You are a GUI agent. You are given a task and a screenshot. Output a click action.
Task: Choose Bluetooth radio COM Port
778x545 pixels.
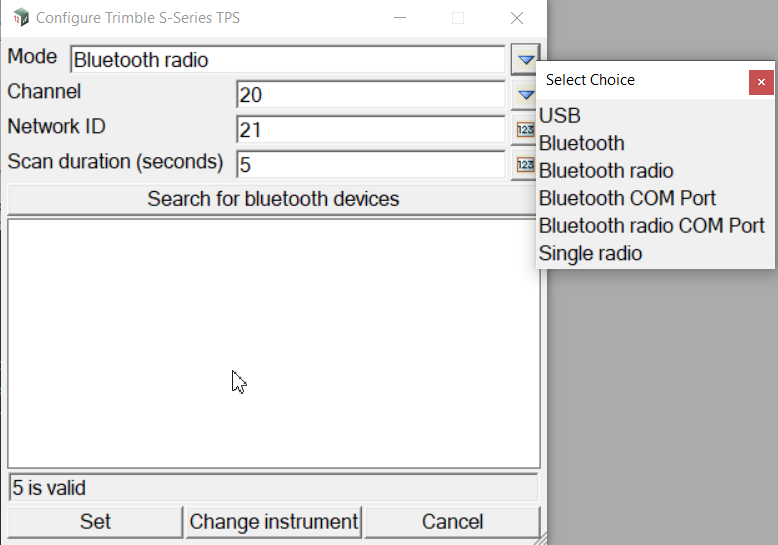(651, 225)
